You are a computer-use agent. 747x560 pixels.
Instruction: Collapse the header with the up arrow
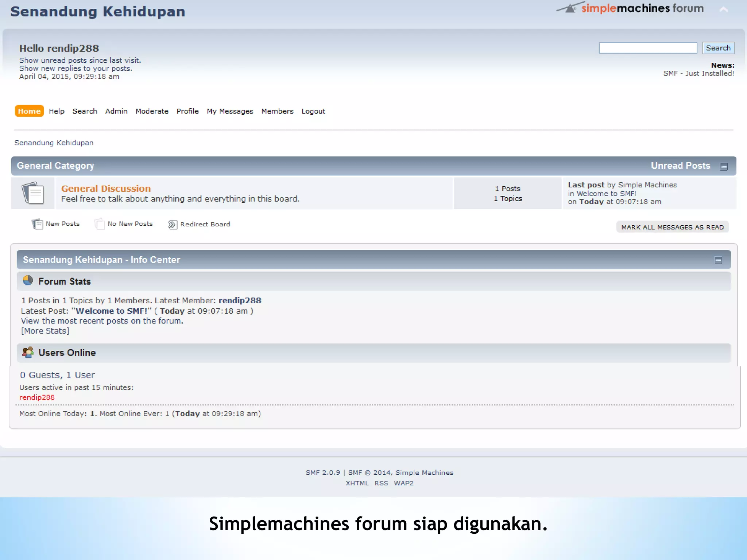(x=724, y=10)
